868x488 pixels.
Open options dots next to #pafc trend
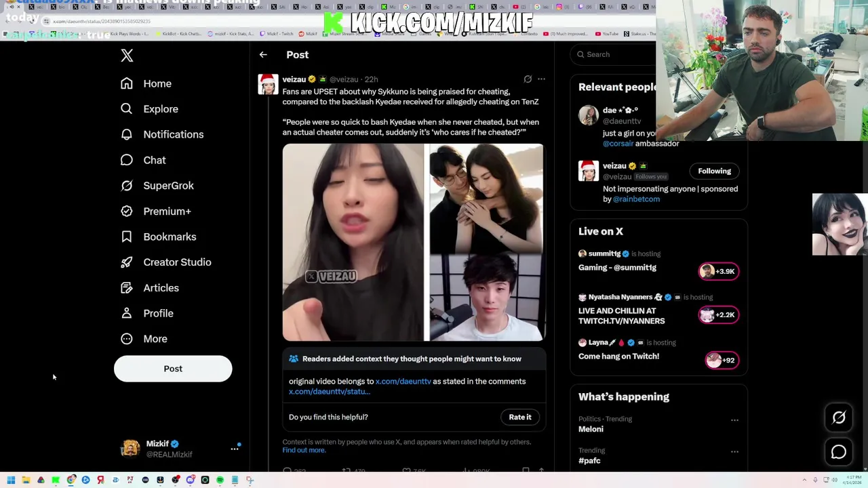[734, 451]
